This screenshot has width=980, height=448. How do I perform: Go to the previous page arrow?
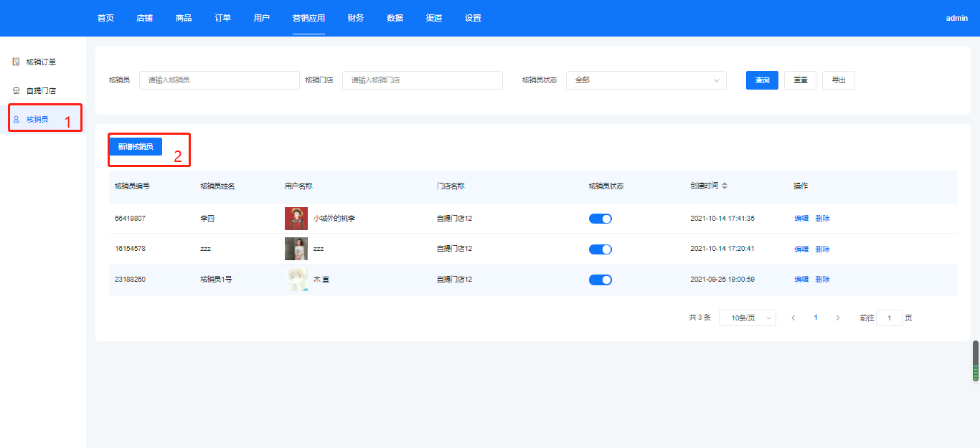pos(793,318)
